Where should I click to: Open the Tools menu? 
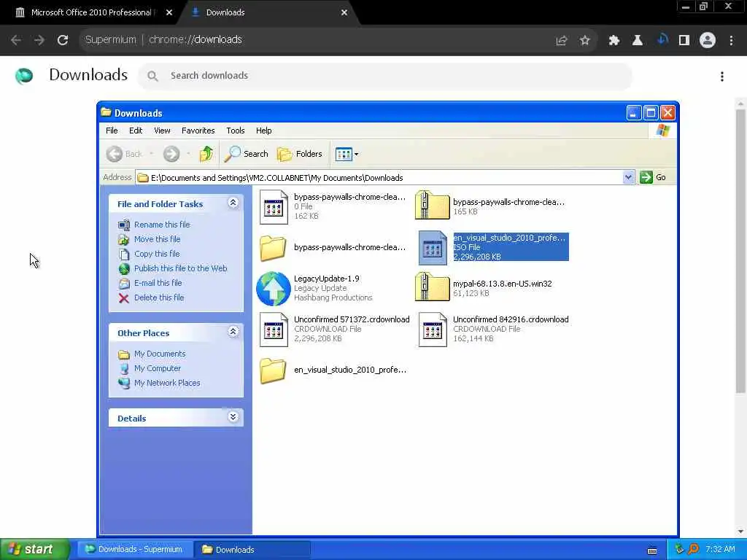tap(236, 131)
